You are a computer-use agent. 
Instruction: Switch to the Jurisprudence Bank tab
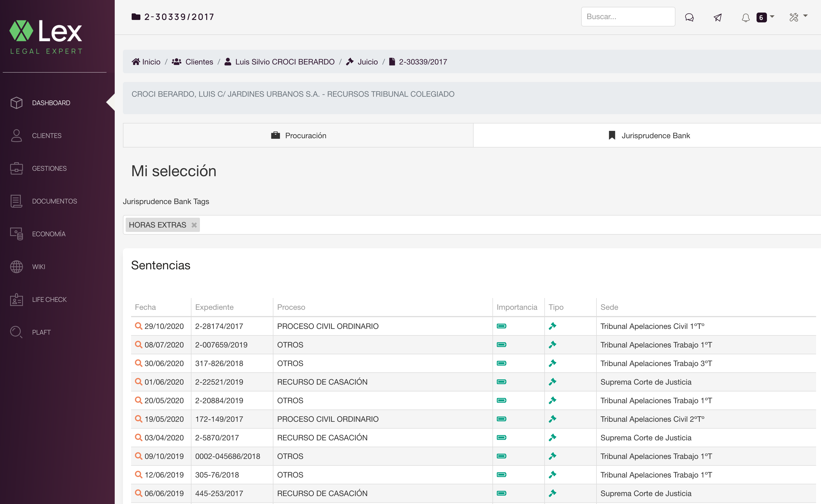click(647, 135)
